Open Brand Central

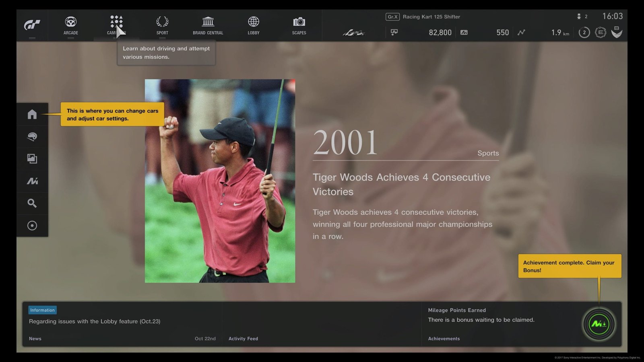pos(208,25)
